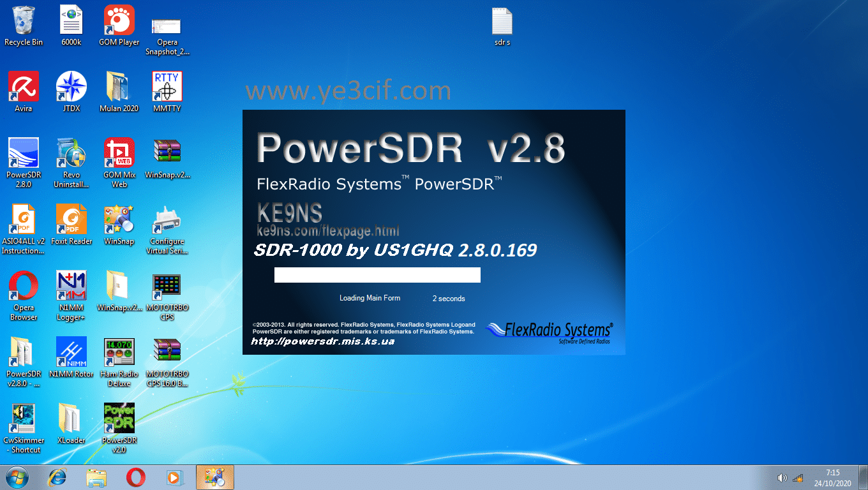Open ASIO4ALL v2 Instruction PDF
This screenshot has width=868, height=490.
[x=24, y=229]
